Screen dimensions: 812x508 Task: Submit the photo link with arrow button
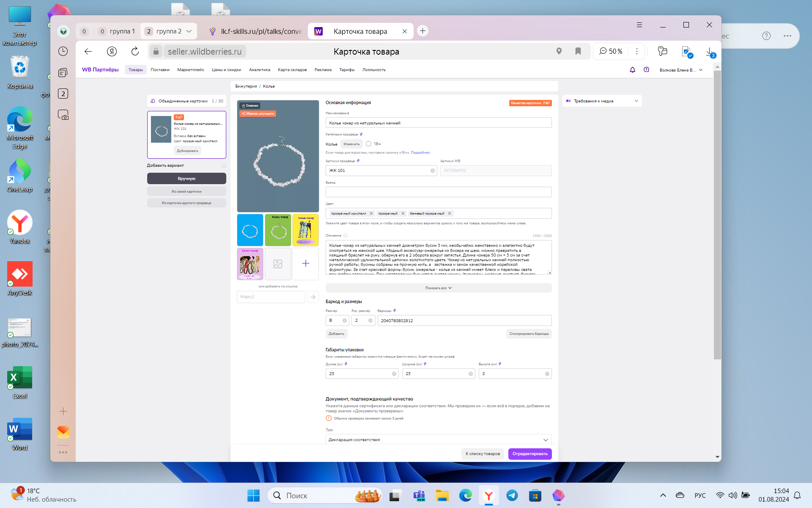click(x=313, y=297)
